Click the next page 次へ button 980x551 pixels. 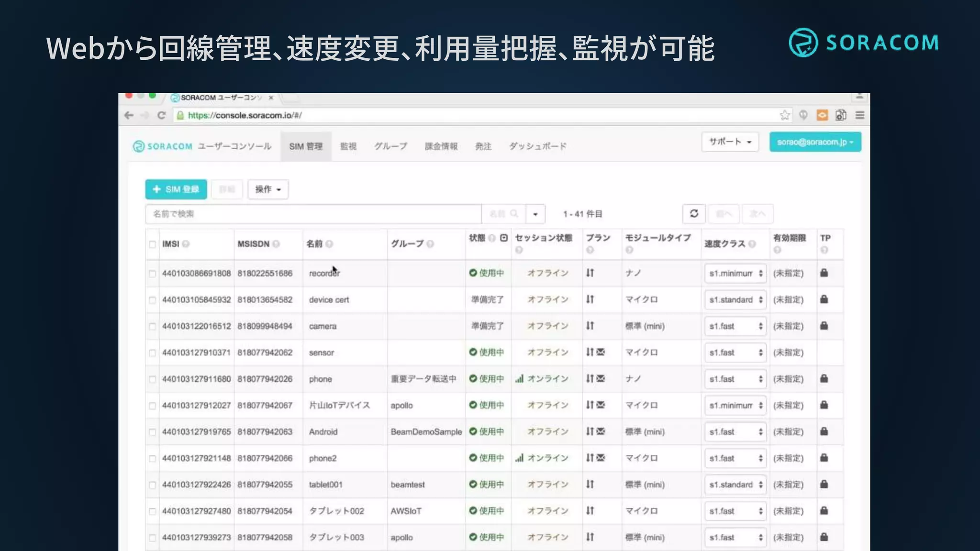pyautogui.click(x=757, y=214)
